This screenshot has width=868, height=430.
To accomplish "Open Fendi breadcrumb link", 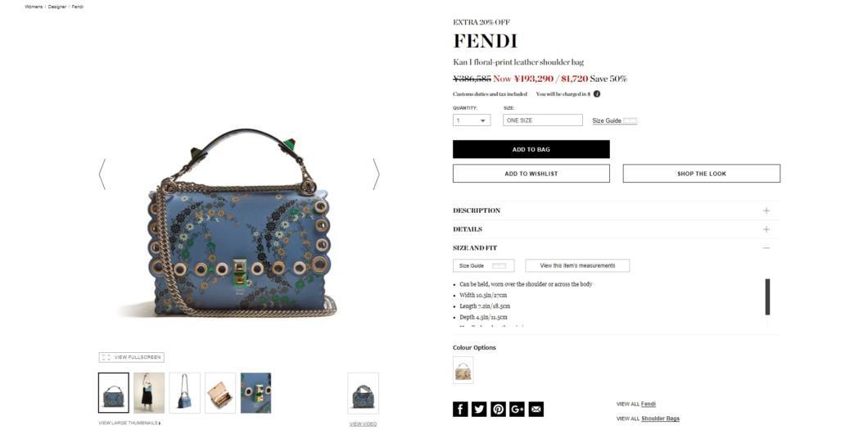I will point(78,7).
